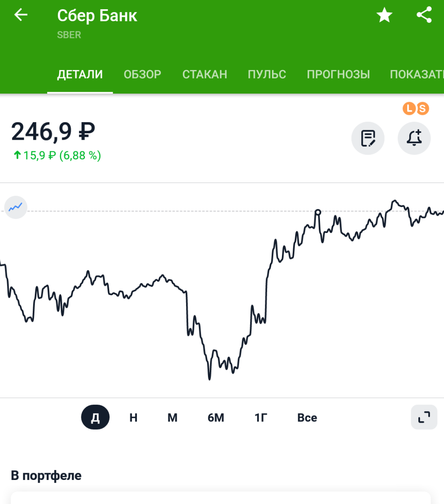Switch chart type using the line chart icon
The width and height of the screenshot is (444, 504).
pyautogui.click(x=16, y=207)
